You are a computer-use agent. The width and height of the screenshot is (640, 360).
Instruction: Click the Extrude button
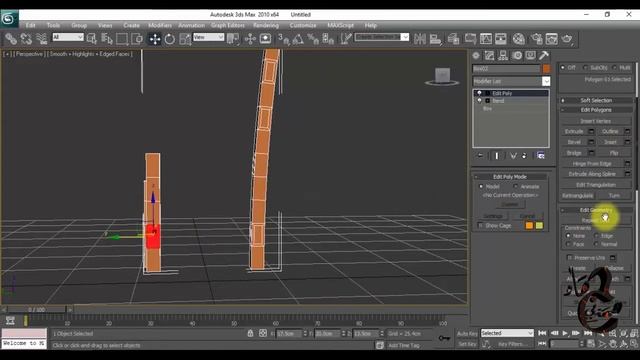tap(574, 131)
